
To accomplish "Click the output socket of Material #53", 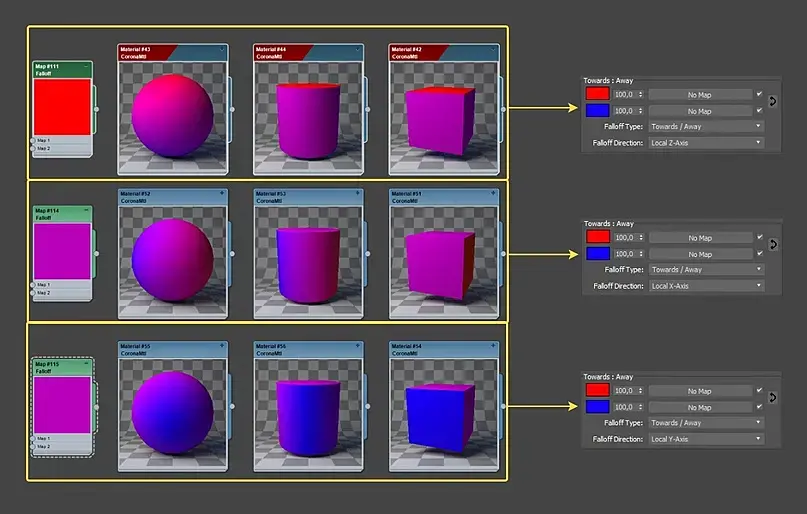I will click(x=367, y=254).
